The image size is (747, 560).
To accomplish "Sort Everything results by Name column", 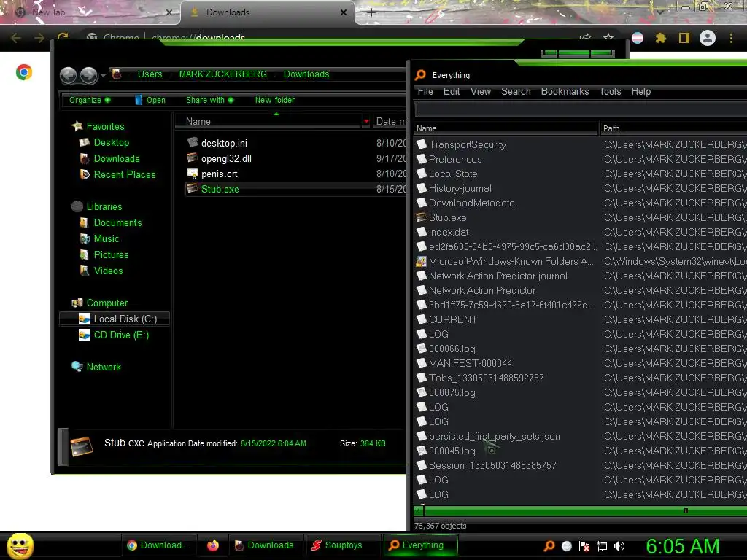I will coord(506,128).
